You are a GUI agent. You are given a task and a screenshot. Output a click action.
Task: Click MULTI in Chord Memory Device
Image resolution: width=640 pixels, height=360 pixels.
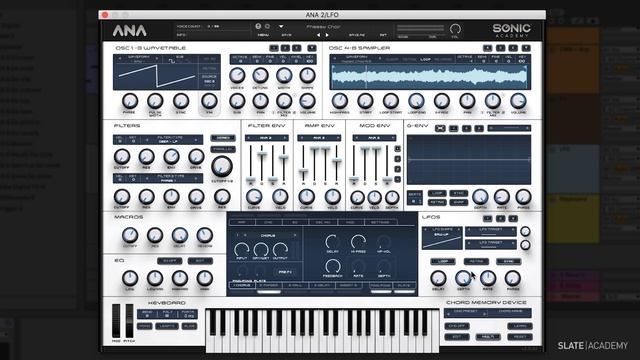[488, 337]
